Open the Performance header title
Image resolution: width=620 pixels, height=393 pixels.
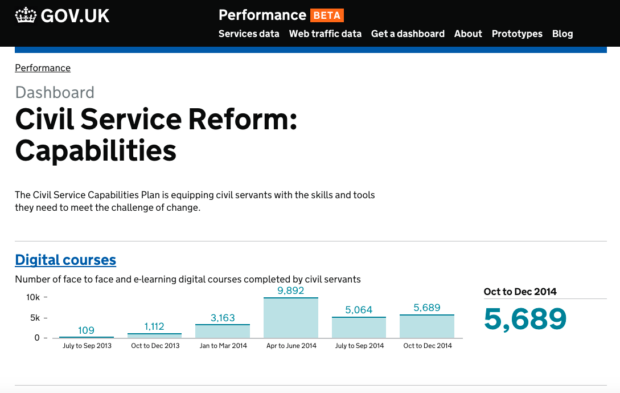click(x=262, y=15)
